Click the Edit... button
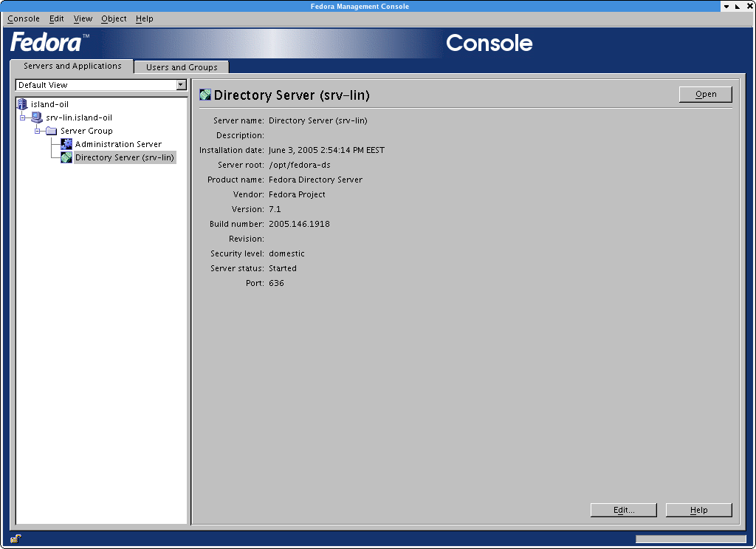Image resolution: width=756 pixels, height=549 pixels. (624, 510)
